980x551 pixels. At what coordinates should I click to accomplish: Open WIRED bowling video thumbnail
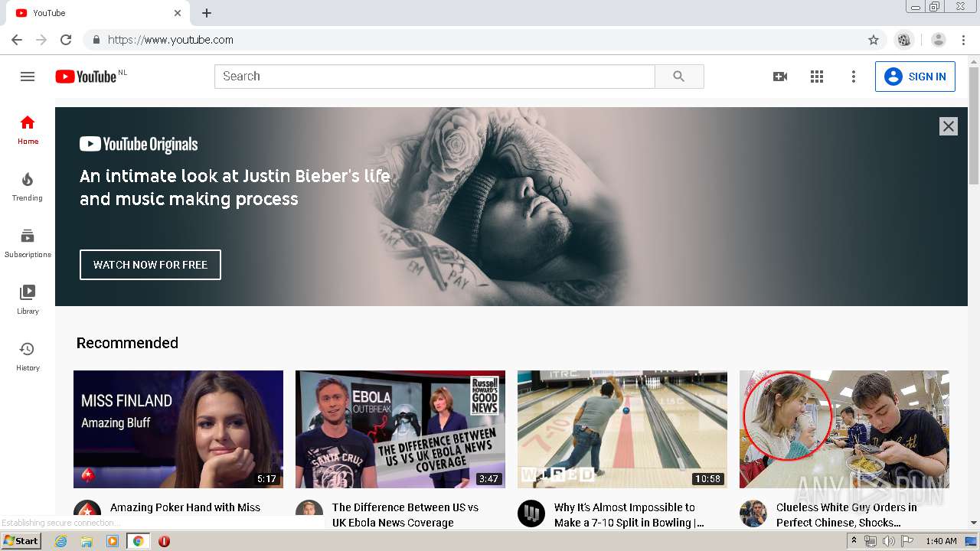click(x=622, y=429)
